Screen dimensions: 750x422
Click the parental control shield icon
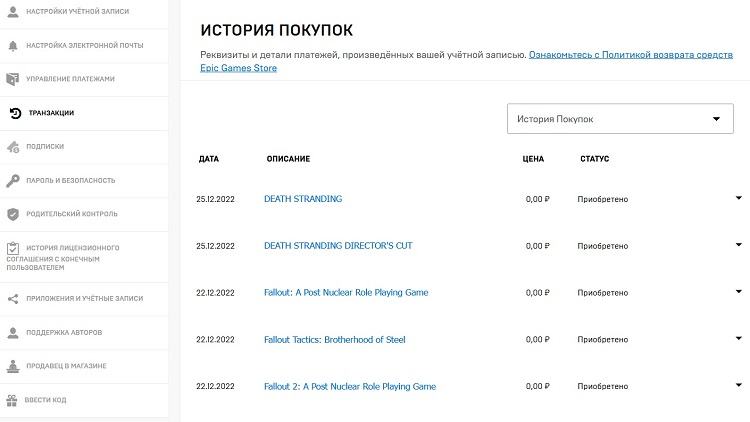click(x=13, y=214)
